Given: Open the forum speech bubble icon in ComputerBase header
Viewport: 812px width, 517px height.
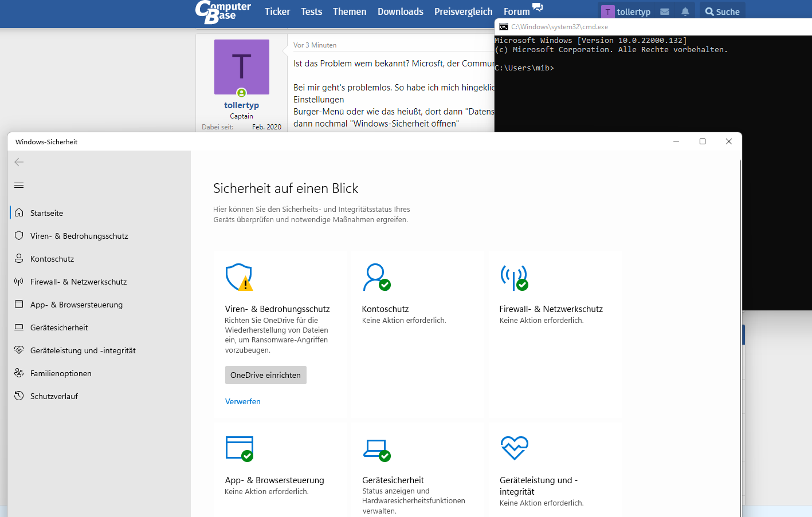Looking at the screenshot, I should point(537,7).
